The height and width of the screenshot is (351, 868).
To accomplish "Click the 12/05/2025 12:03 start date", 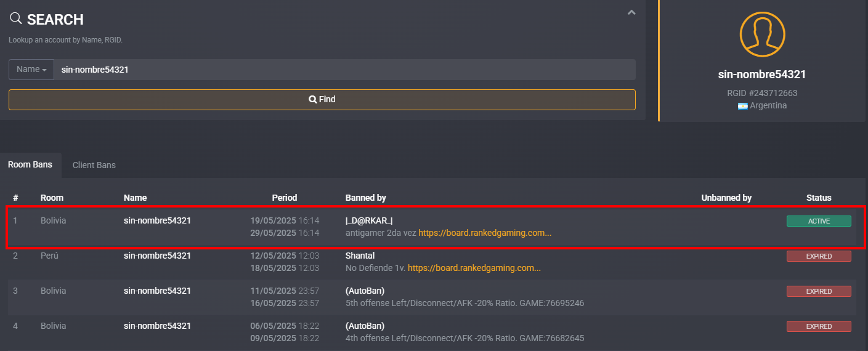I will (x=285, y=256).
